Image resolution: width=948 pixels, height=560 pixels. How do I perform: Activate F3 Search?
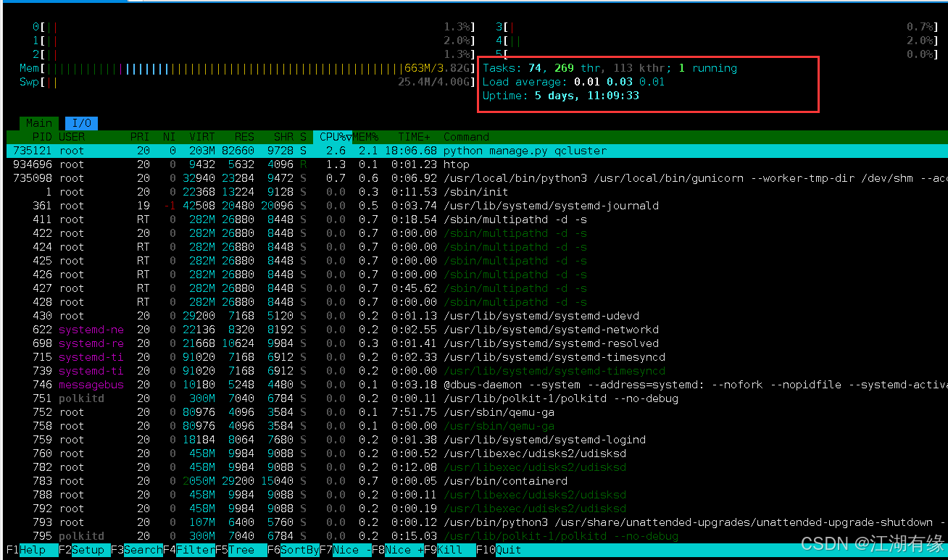click(137, 550)
